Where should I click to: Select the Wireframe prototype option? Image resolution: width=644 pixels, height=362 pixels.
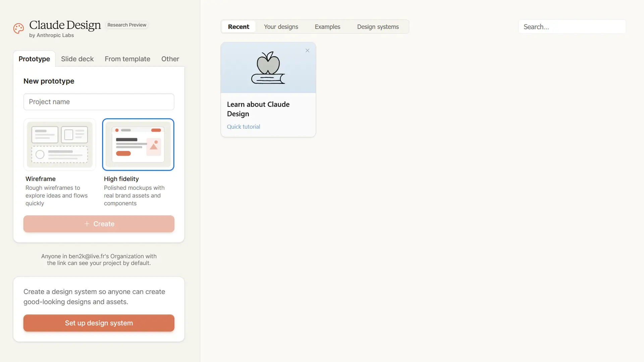[x=60, y=144]
